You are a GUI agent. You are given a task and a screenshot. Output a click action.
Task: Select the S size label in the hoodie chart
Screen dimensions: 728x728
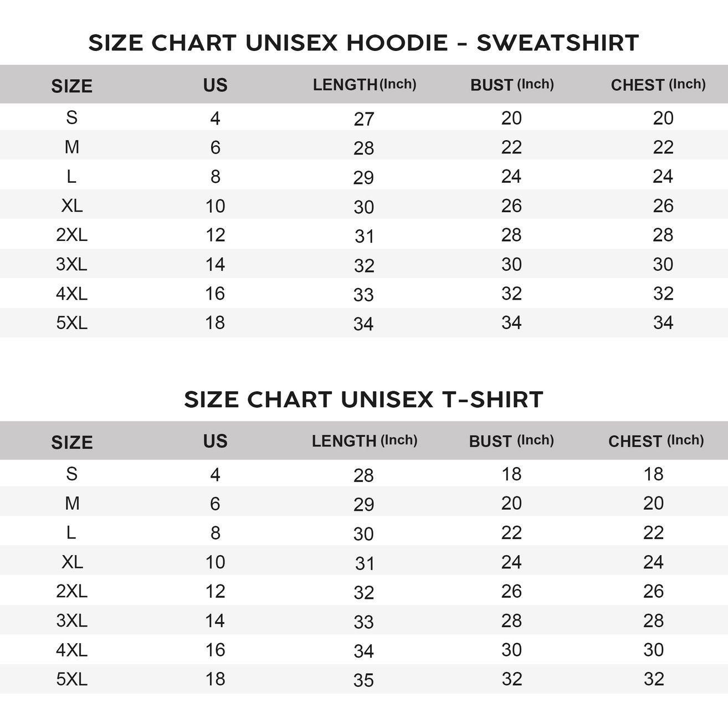coord(71,117)
